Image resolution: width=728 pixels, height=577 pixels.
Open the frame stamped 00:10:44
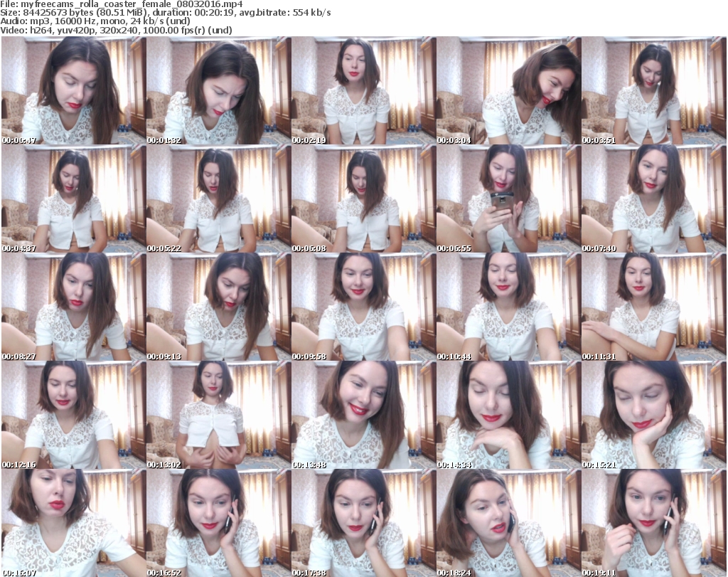point(509,307)
